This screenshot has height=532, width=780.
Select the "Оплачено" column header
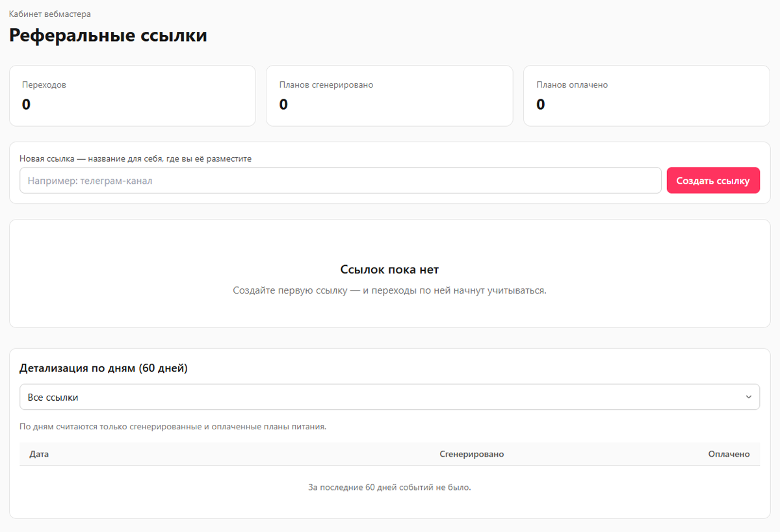pos(729,454)
